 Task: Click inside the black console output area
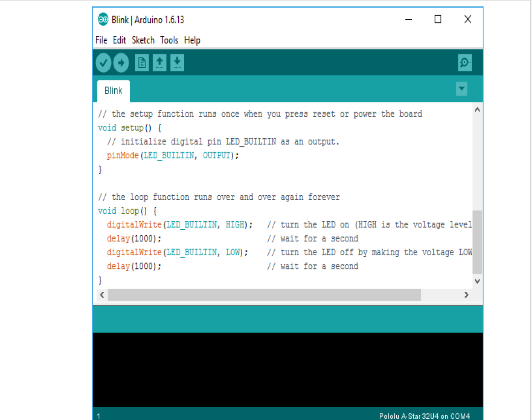pos(287,369)
